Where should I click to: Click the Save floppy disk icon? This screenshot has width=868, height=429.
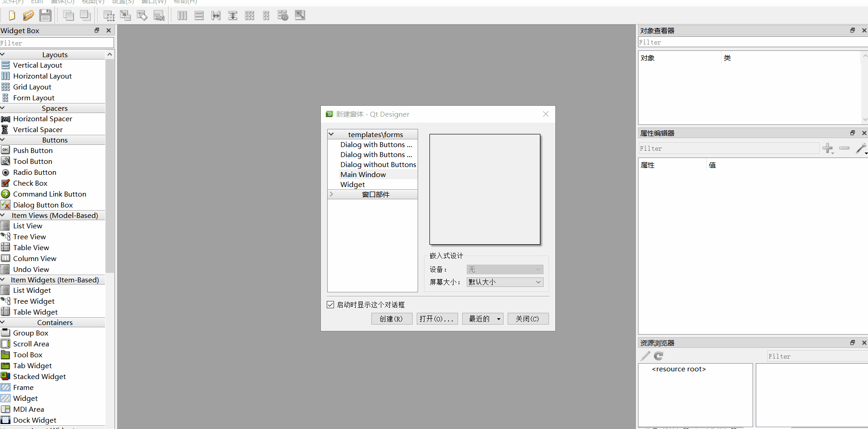point(45,15)
